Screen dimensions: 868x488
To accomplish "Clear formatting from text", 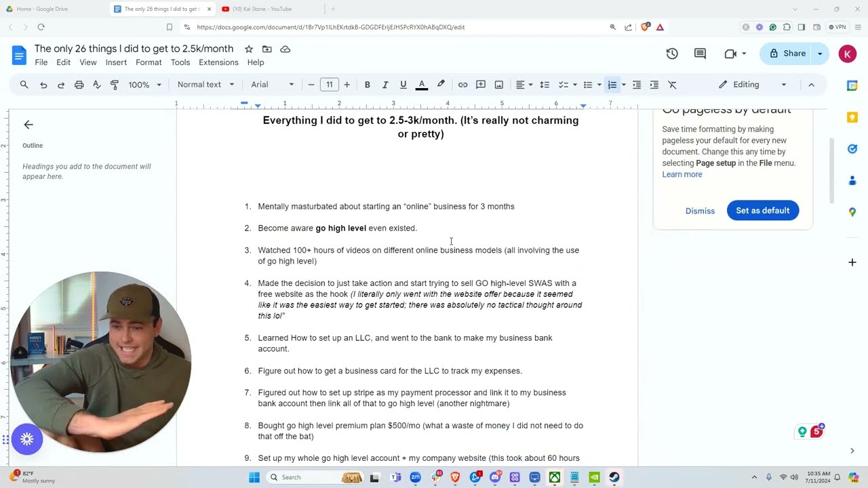I will (x=672, y=85).
